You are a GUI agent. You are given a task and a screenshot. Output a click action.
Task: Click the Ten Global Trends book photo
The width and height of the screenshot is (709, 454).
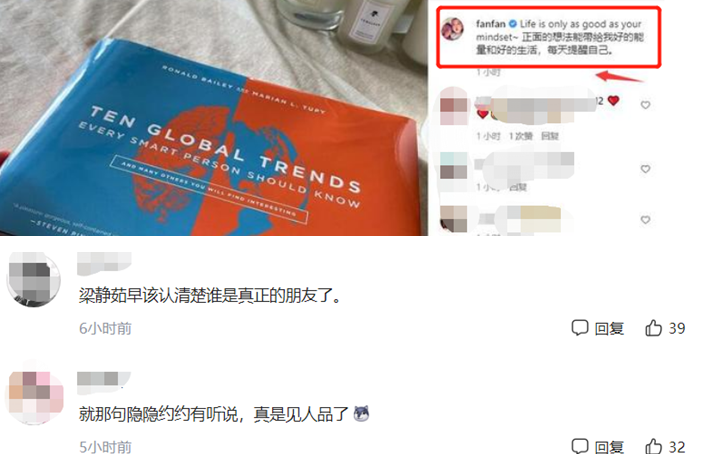click(x=213, y=118)
